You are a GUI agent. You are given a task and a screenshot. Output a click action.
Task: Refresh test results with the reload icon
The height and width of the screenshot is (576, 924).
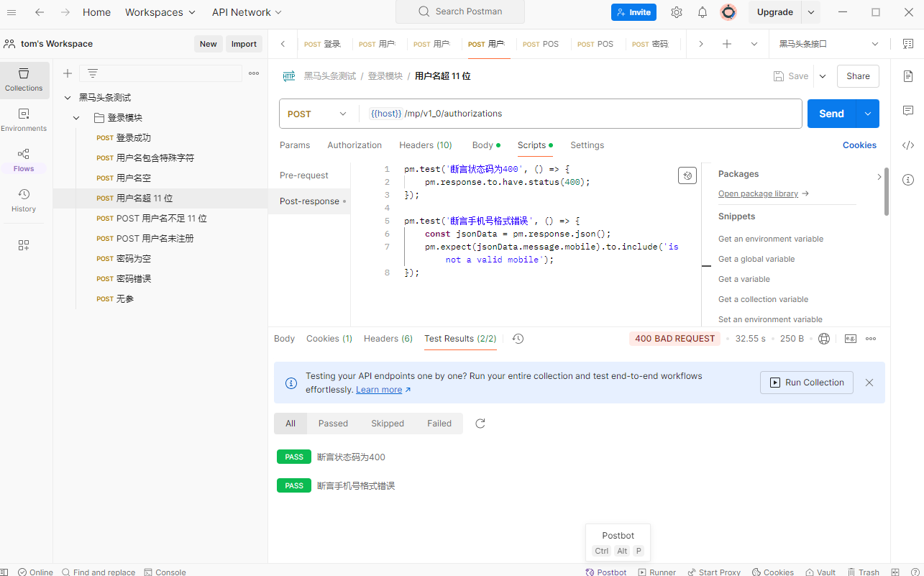pos(480,424)
